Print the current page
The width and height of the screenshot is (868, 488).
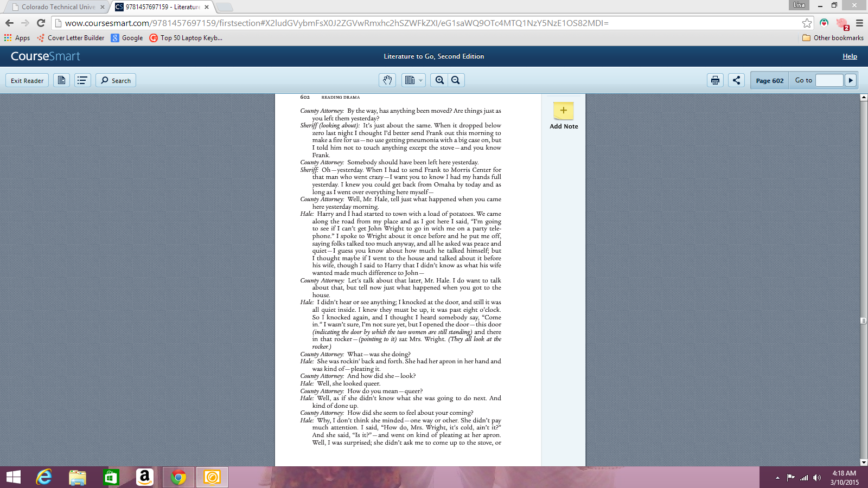coord(715,80)
